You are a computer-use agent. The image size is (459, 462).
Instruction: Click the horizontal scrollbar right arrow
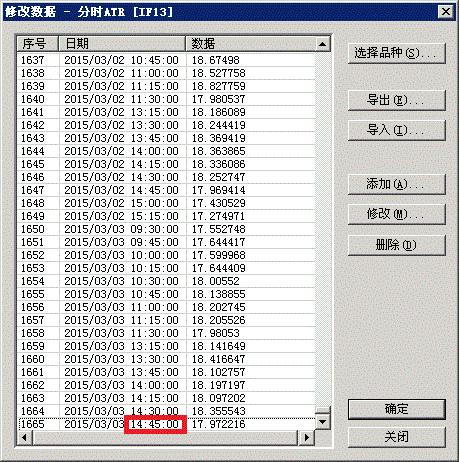[x=307, y=437]
